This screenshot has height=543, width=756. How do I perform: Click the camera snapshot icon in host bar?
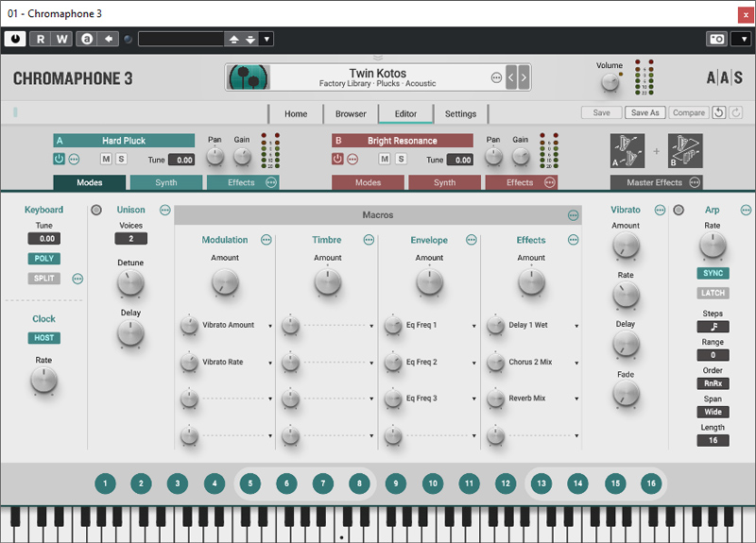click(x=715, y=39)
